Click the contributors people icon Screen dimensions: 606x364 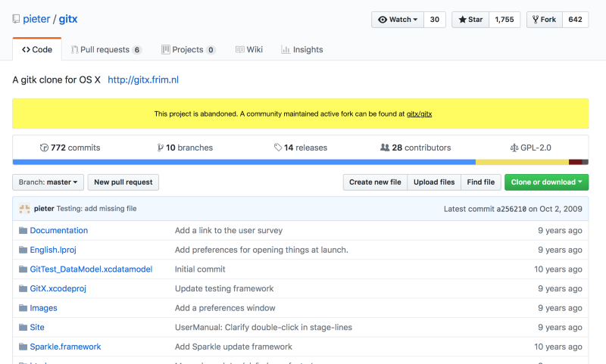(385, 148)
